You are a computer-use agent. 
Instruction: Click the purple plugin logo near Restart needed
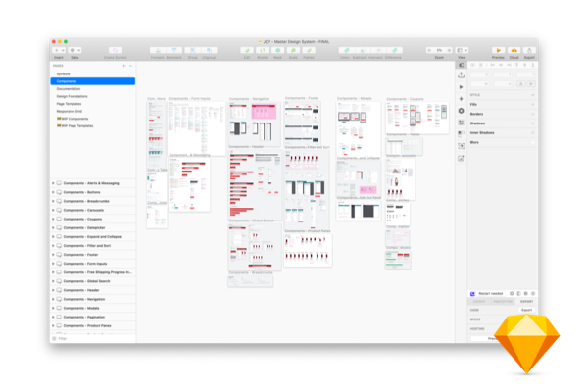[x=472, y=294]
